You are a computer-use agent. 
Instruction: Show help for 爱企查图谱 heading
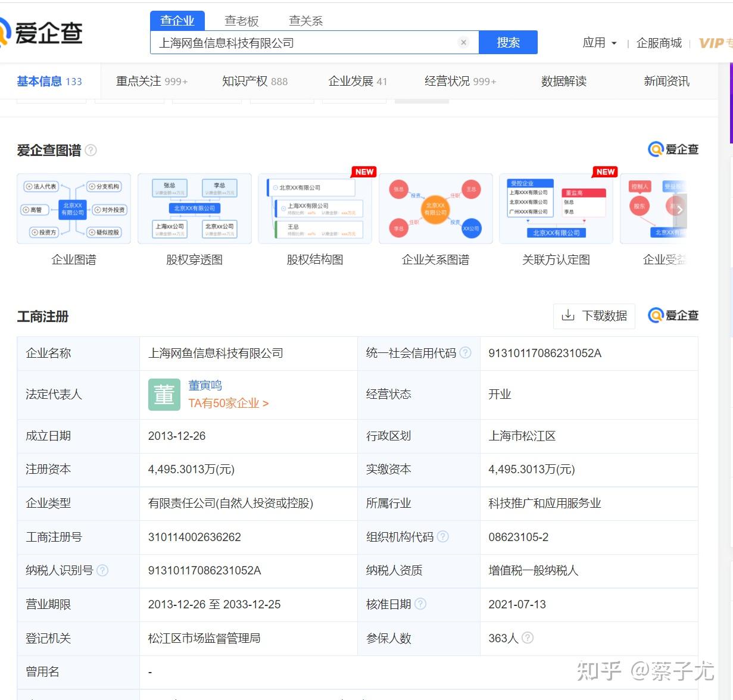point(91,150)
